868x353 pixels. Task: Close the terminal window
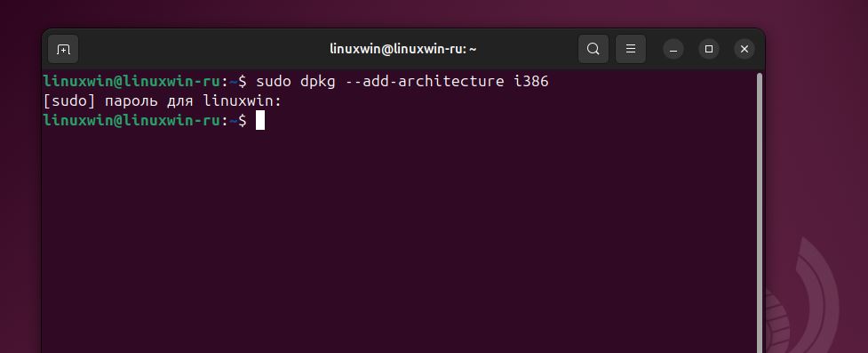point(744,49)
